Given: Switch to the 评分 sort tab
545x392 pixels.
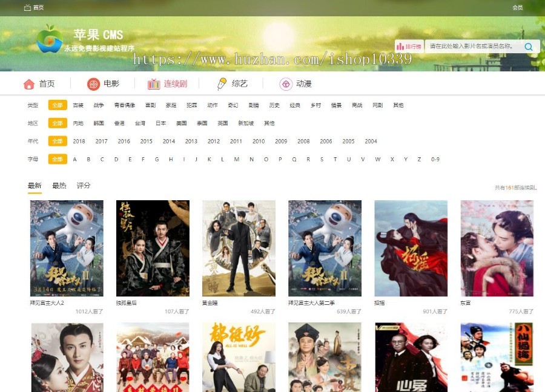Looking at the screenshot, I should pyautogui.click(x=84, y=186).
